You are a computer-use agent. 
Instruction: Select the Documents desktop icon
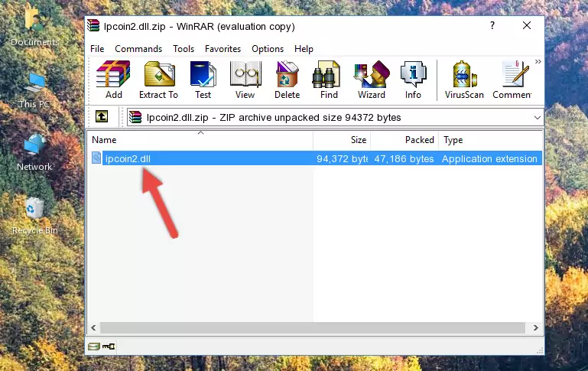click(x=34, y=26)
